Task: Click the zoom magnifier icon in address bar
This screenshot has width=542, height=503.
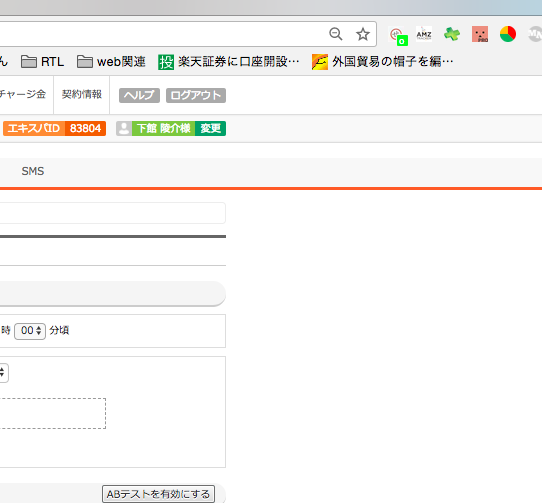Action: (x=336, y=34)
